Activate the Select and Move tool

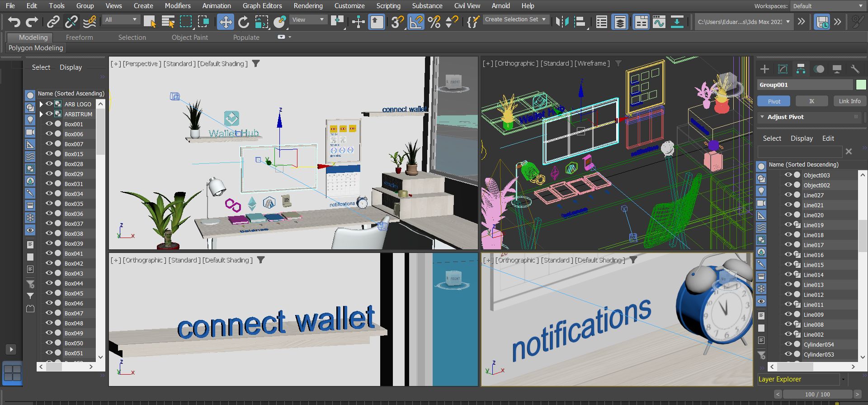click(x=225, y=21)
